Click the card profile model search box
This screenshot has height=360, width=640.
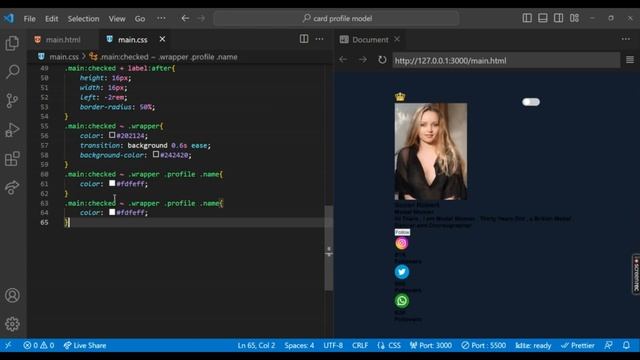pos(336,18)
